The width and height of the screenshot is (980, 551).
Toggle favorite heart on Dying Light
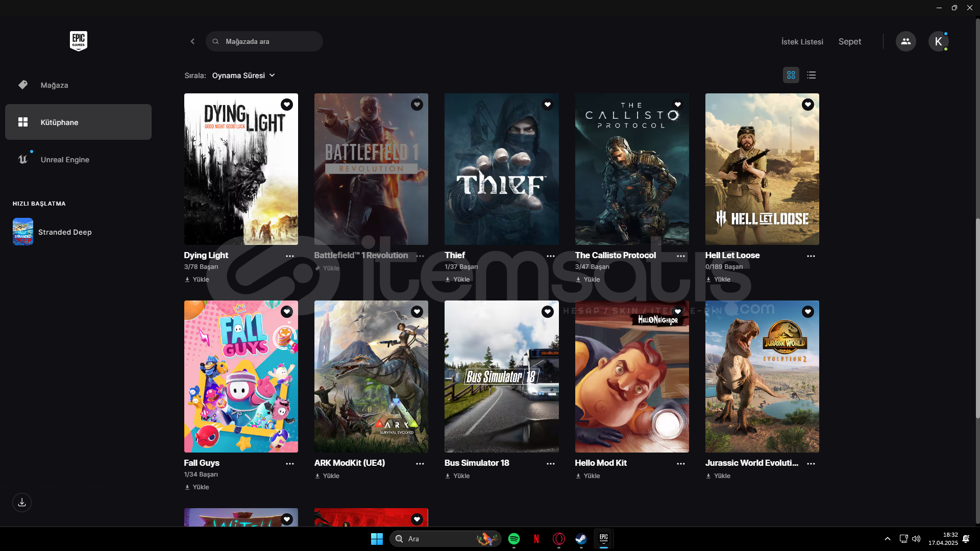287,105
